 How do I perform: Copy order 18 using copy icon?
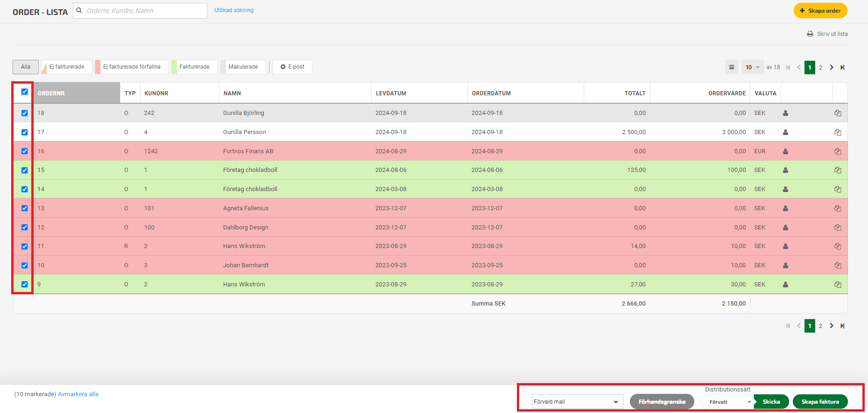click(x=838, y=113)
